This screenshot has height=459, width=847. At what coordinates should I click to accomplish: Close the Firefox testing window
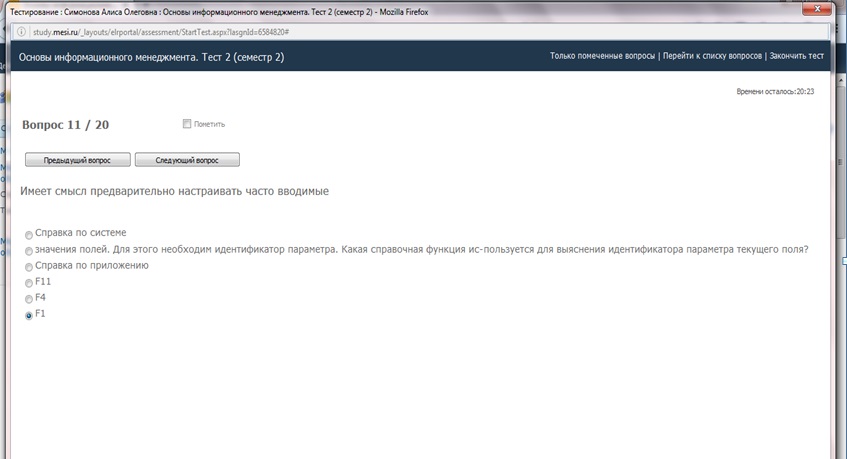point(817,9)
